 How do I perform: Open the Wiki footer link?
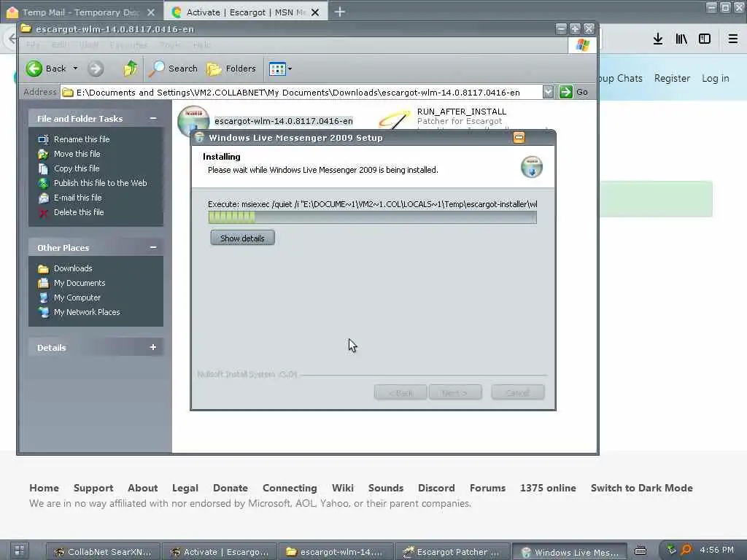[343, 488]
